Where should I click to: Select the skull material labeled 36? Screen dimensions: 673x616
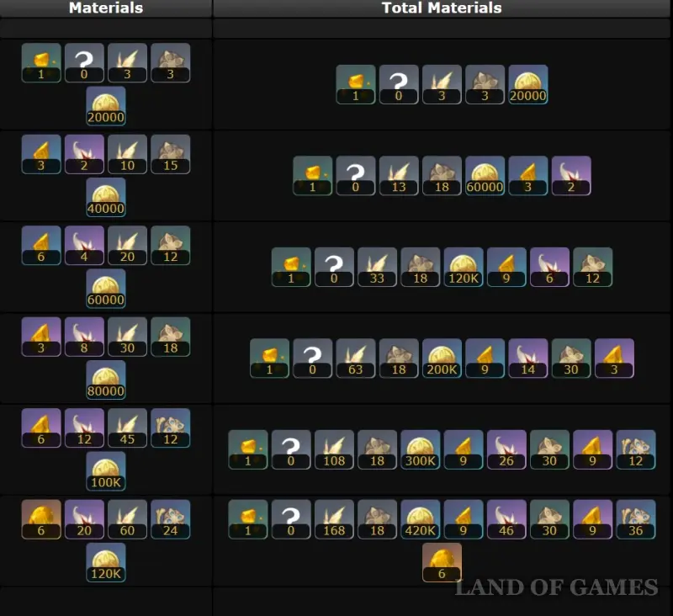tap(636, 519)
